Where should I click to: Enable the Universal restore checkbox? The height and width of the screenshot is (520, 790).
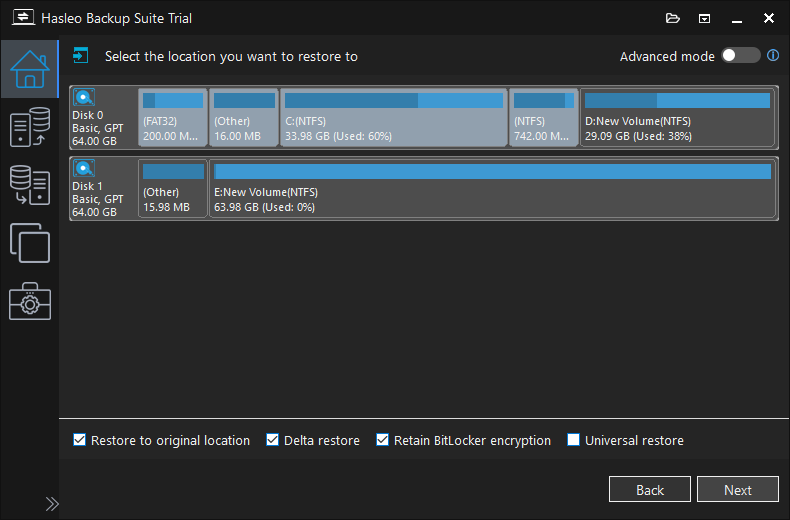pyautogui.click(x=573, y=440)
